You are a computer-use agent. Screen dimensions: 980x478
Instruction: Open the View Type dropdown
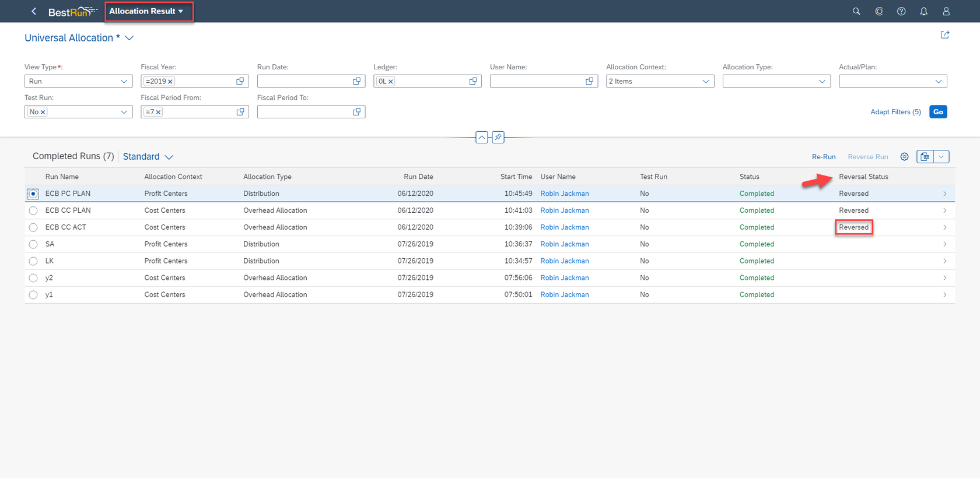(x=124, y=81)
